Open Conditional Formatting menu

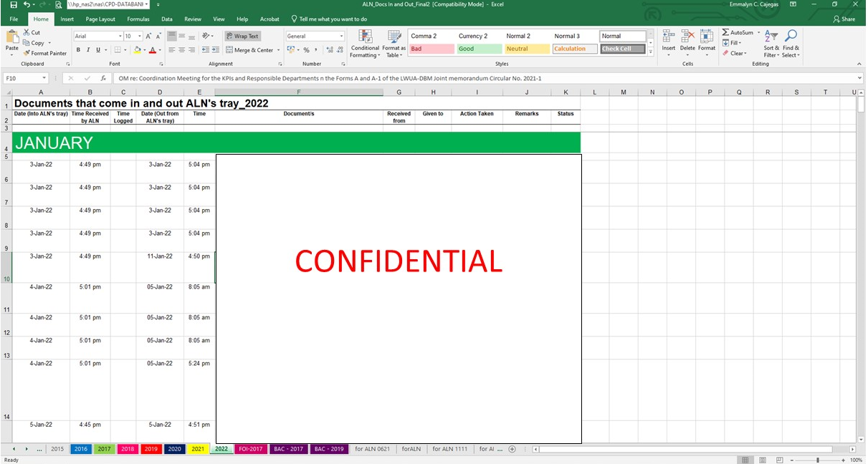point(365,44)
